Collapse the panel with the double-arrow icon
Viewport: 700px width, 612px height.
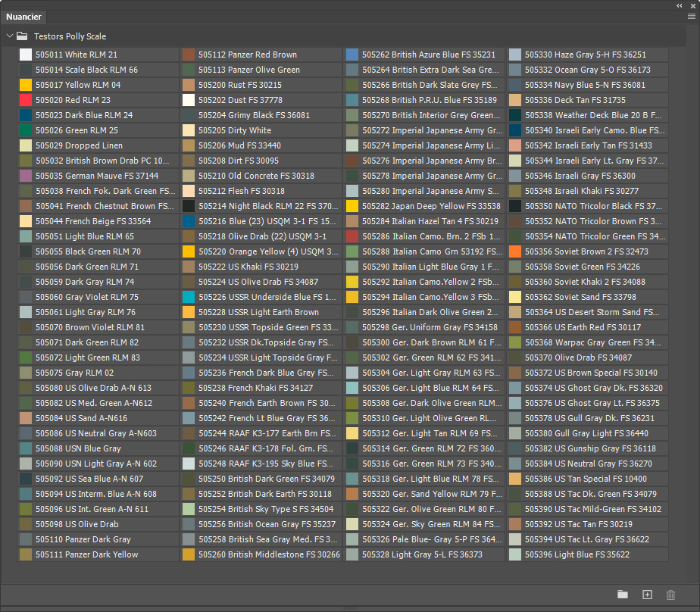pos(680,5)
